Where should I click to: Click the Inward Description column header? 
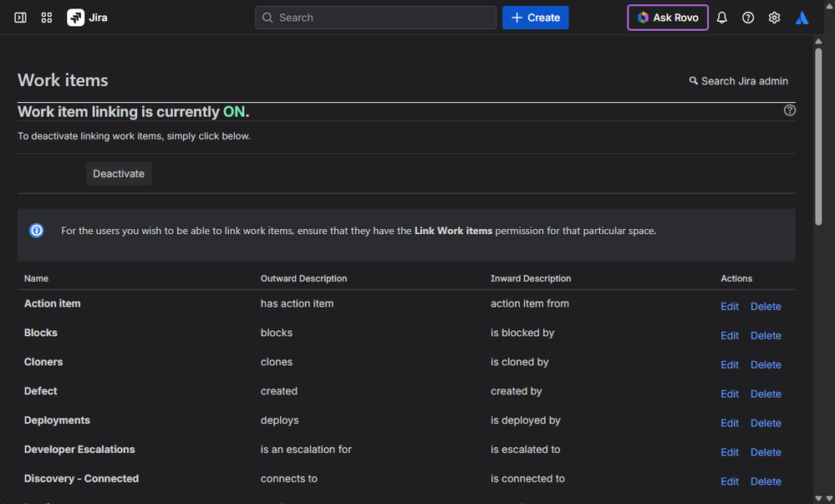(531, 278)
